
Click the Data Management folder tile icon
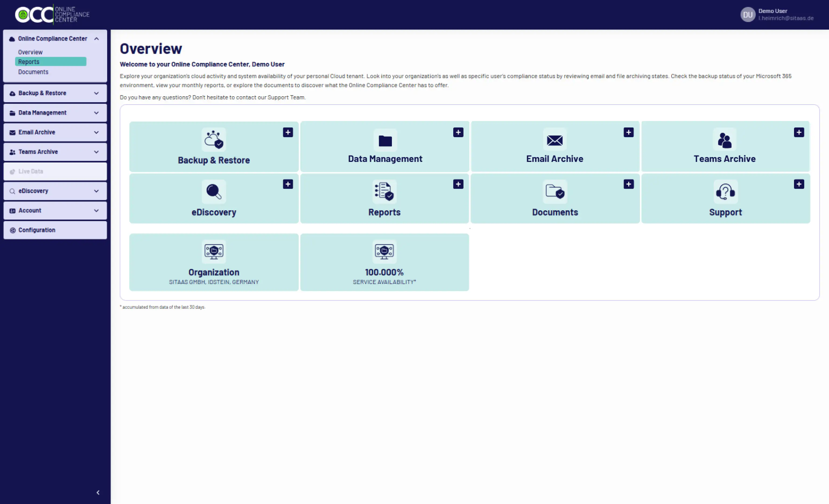(x=385, y=140)
